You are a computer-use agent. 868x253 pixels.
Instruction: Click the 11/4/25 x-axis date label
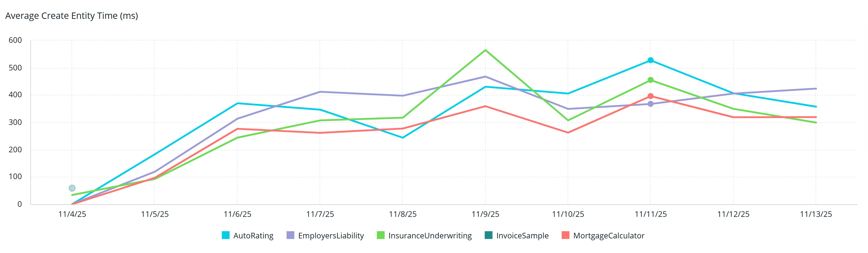coord(72,214)
